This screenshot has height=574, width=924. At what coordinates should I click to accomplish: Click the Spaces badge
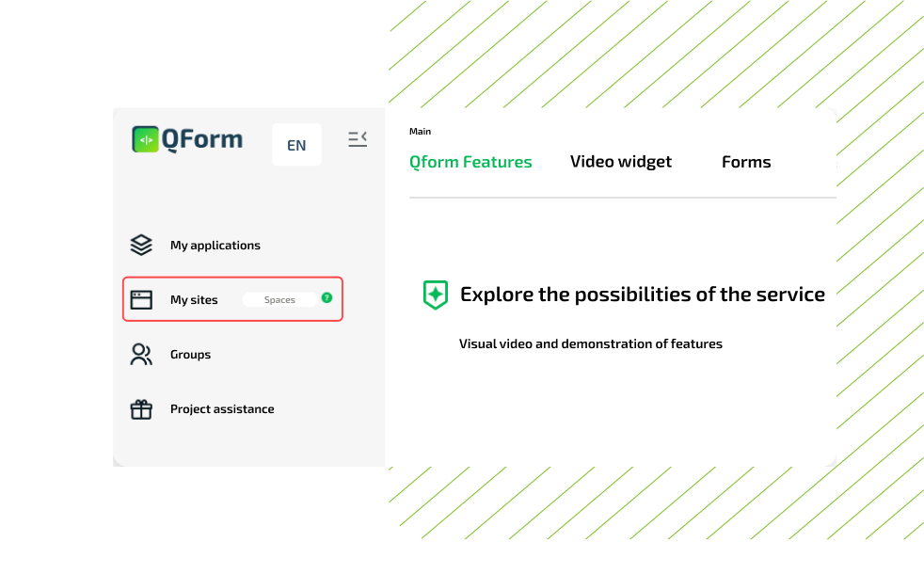[x=279, y=300]
